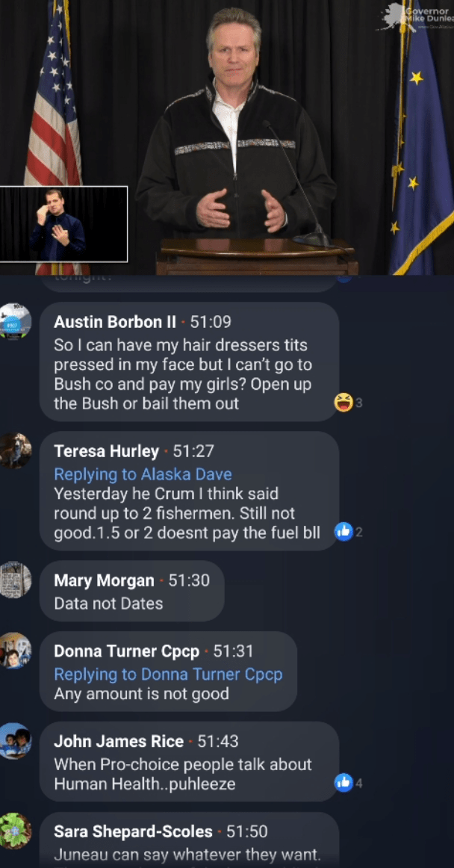Viewport: 454px width, 868px height.
Task: Open Sara Shepard-Scoles' profile avatar
Action: click(16, 831)
